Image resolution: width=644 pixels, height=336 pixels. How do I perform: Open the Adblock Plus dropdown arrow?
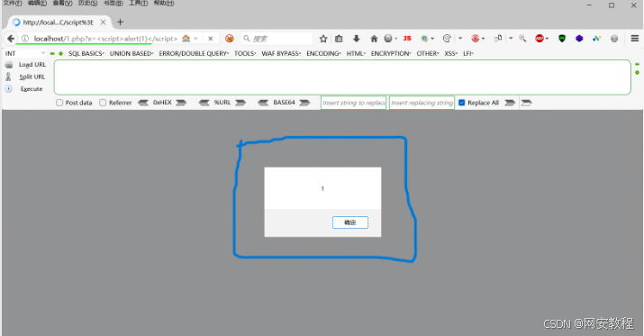pos(547,39)
